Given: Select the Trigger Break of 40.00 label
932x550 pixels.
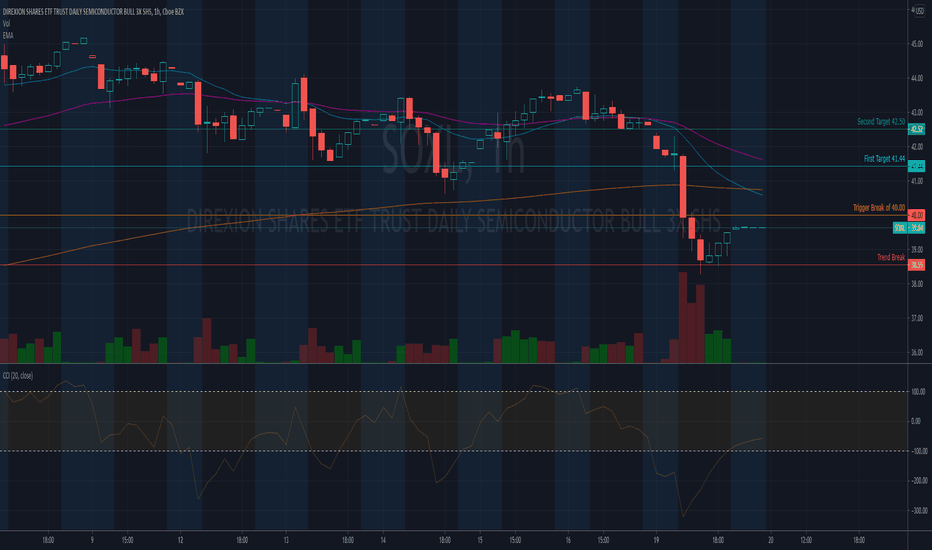Looking at the screenshot, I should tap(879, 208).
